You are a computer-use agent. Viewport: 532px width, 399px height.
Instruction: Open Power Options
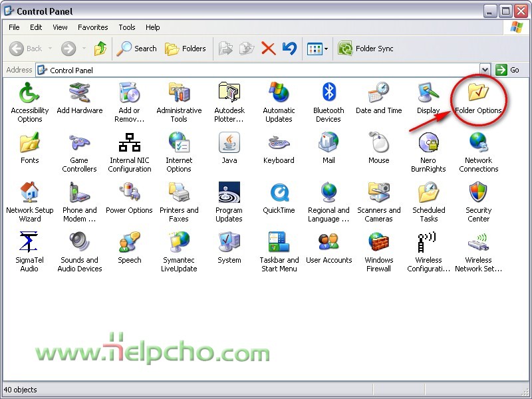tap(129, 198)
